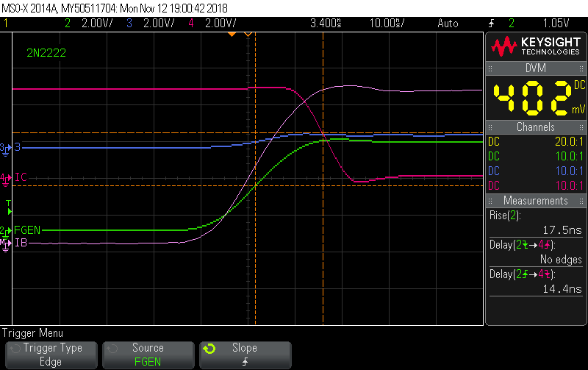This screenshot has height=370, width=588.
Task: Click the channel 3 scale 2.00V/ indicator
Action: tap(159, 24)
